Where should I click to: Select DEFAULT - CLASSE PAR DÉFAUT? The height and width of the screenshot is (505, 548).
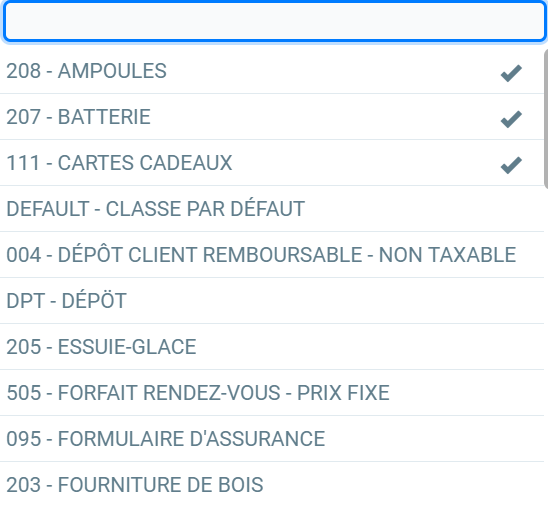tap(272, 209)
